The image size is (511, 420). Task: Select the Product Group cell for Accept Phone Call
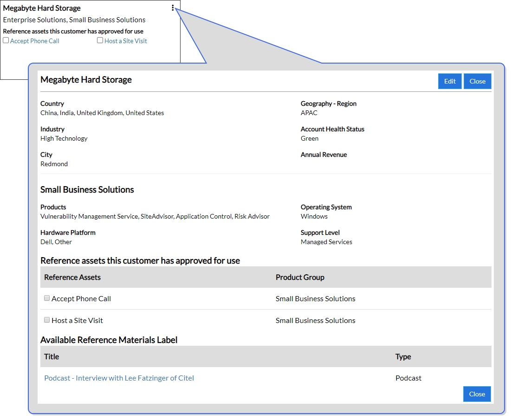tap(316, 299)
